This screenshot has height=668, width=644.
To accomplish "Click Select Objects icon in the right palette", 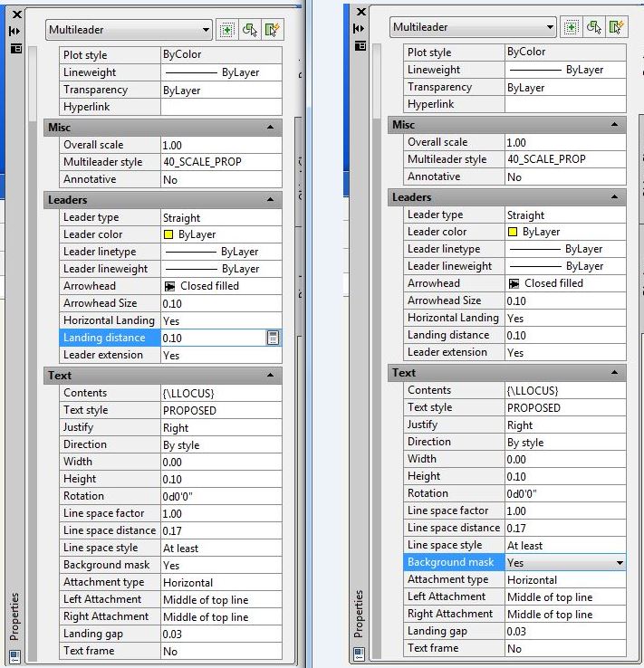I will [x=593, y=27].
